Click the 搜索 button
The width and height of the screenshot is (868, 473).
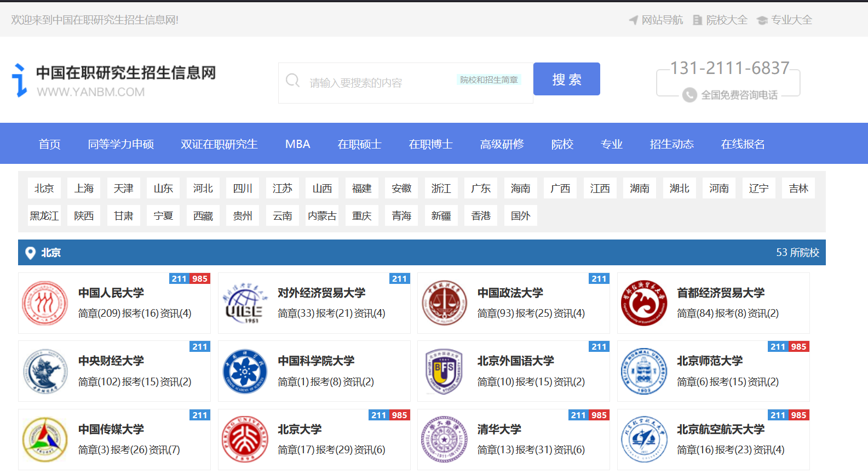(566, 79)
